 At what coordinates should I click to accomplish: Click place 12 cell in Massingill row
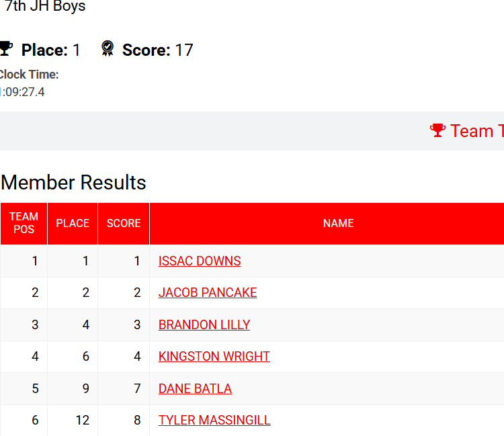(82, 420)
